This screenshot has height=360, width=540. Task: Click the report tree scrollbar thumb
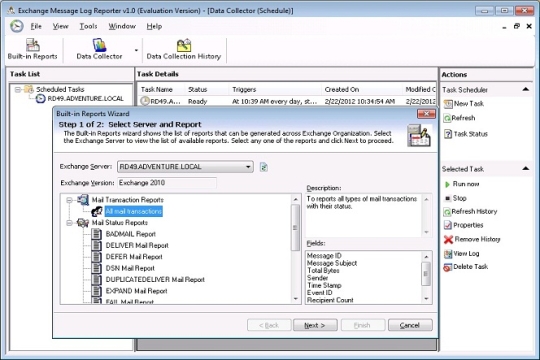click(295, 227)
